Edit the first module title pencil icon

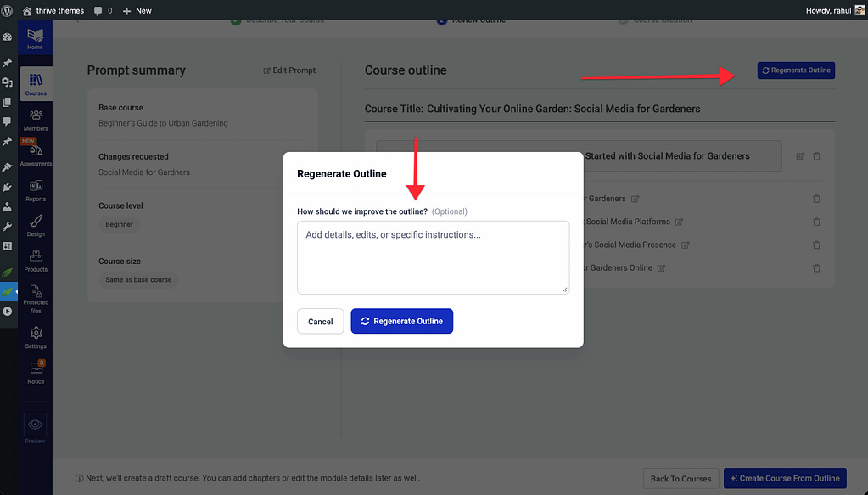799,156
